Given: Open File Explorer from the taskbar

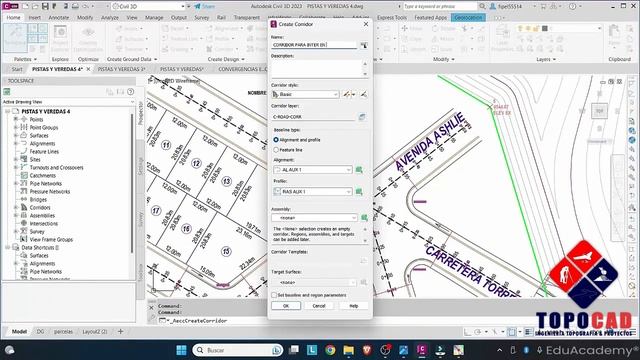Looking at the screenshot, I should pos(349,350).
